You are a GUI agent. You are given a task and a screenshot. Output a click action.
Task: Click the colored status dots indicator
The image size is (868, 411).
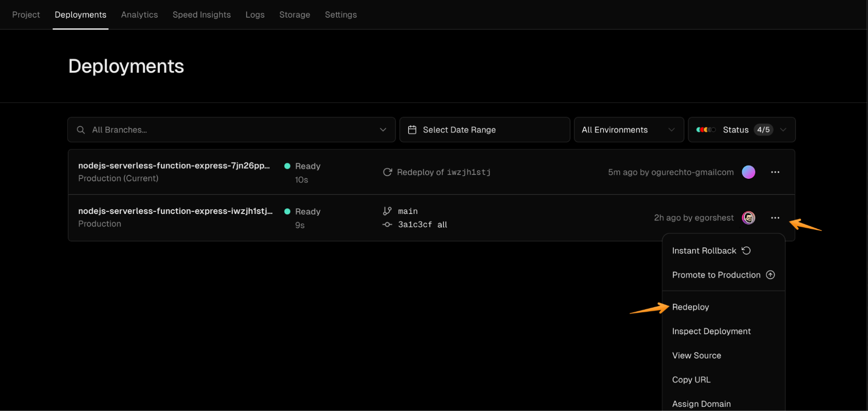[706, 129]
